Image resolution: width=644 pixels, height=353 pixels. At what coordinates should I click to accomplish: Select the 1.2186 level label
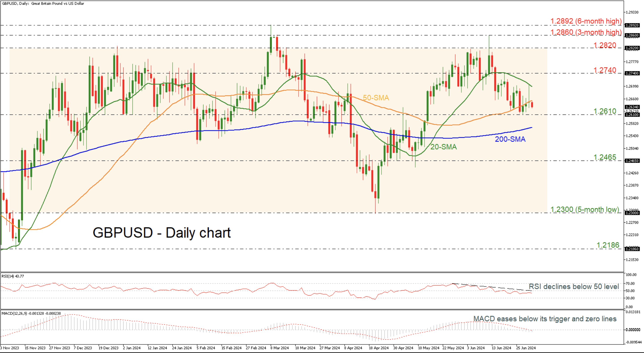click(608, 245)
